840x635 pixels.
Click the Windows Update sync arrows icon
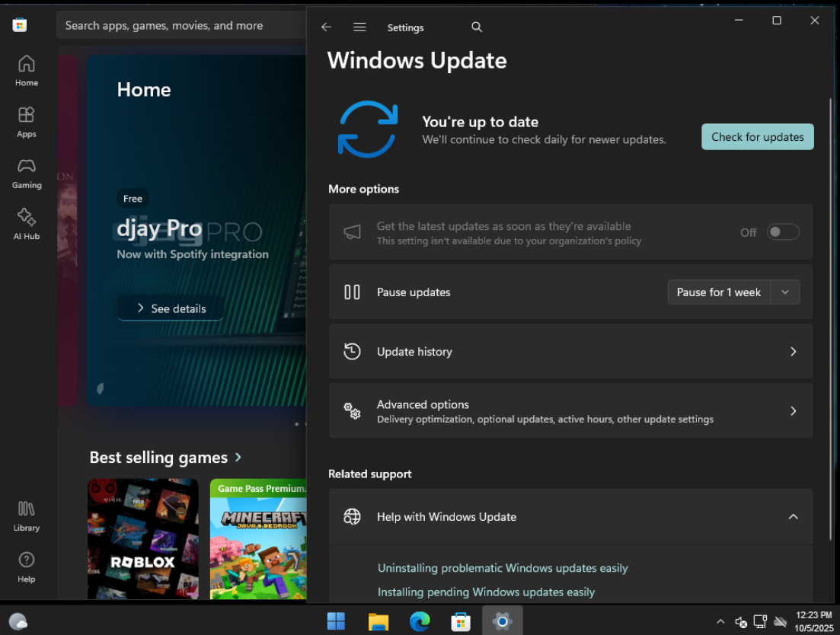368,129
